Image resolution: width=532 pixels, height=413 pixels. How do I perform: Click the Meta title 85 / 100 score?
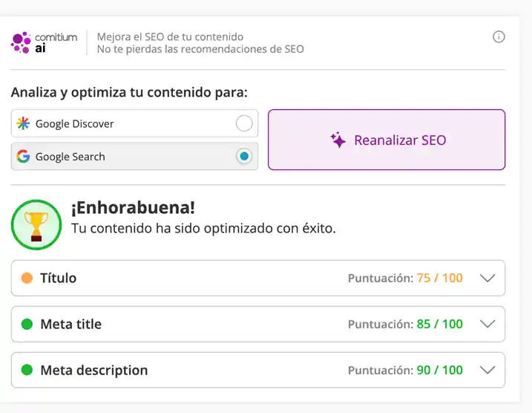pos(439,325)
